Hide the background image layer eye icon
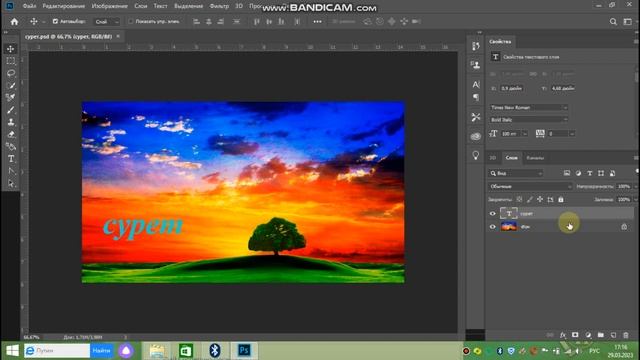 click(x=493, y=227)
